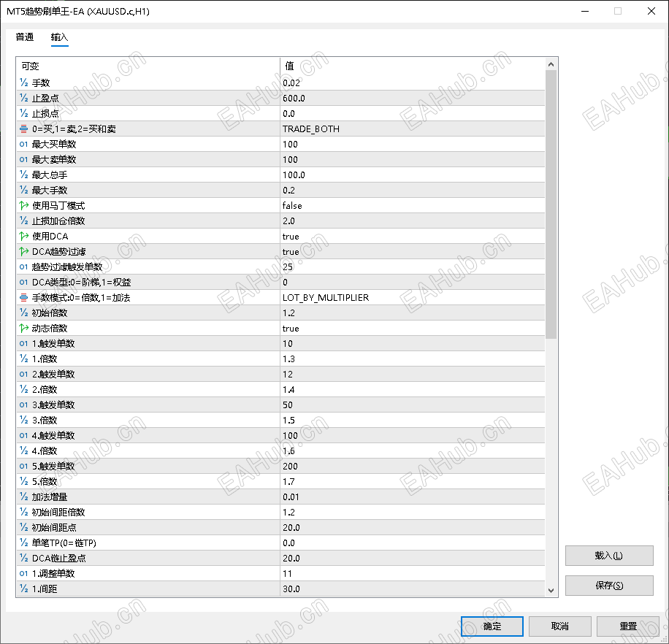Click the icon beside 止损点 row

click(x=24, y=113)
